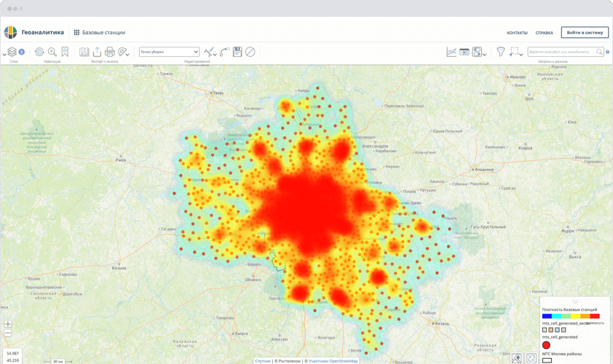This screenshot has width=613, height=364.
Task: Save edits with the floppy disk icon
Action: [237, 52]
